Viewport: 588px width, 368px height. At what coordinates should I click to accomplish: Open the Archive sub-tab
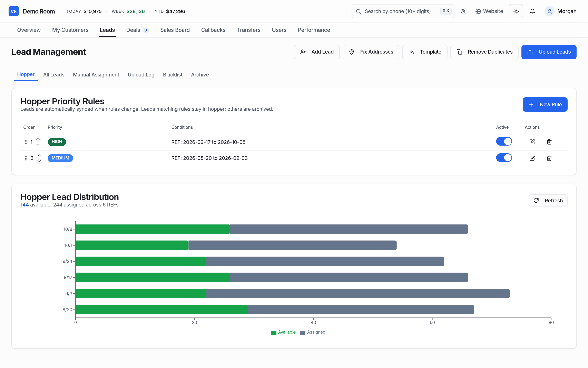[200, 75]
